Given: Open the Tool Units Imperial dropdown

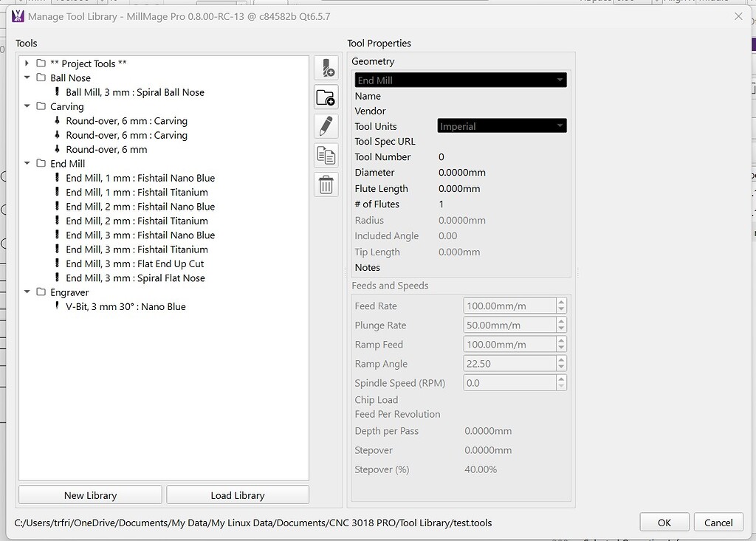Looking at the screenshot, I should coord(502,126).
